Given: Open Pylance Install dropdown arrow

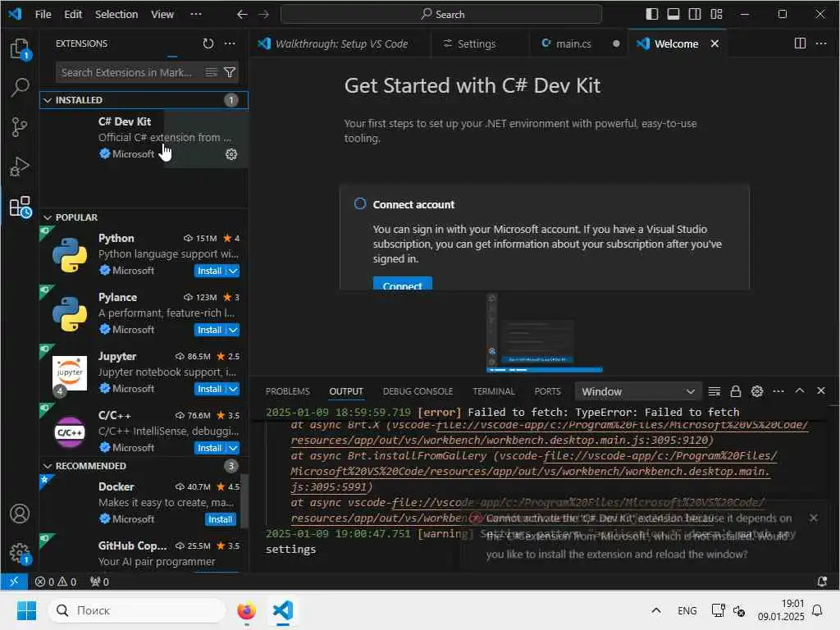Looking at the screenshot, I should [233, 330].
